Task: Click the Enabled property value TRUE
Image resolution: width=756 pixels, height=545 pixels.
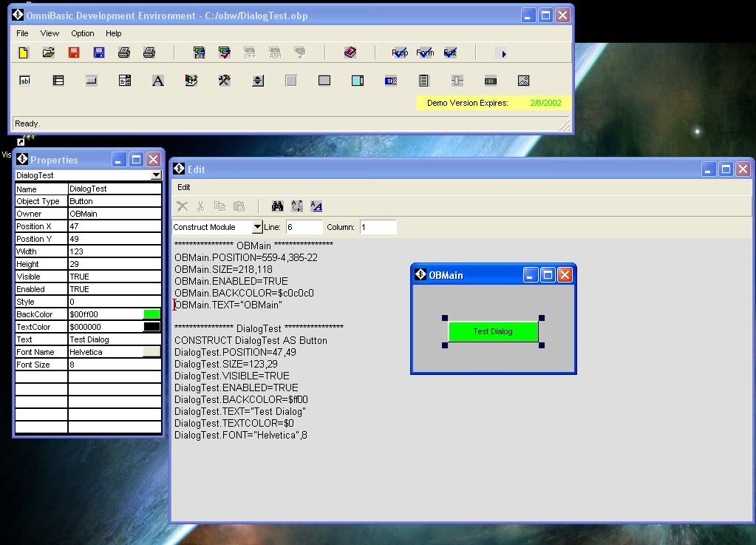Action: tap(115, 289)
